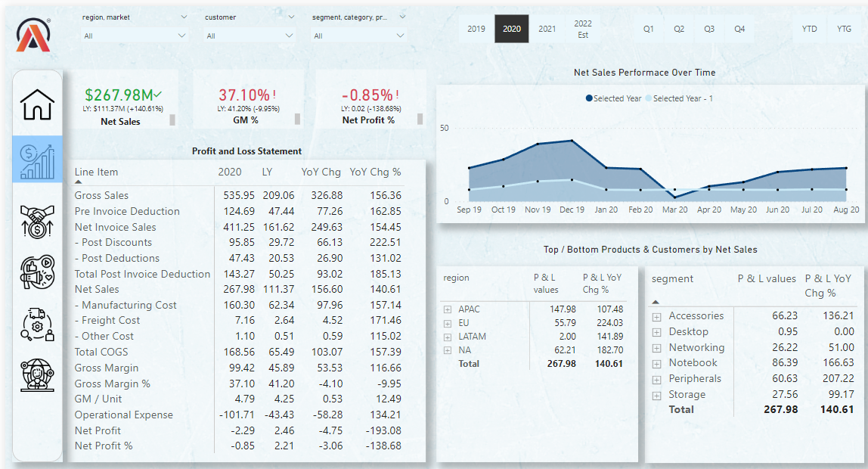868x469 pixels.
Task: Expand the Notebook segment row
Action: pyautogui.click(x=656, y=363)
